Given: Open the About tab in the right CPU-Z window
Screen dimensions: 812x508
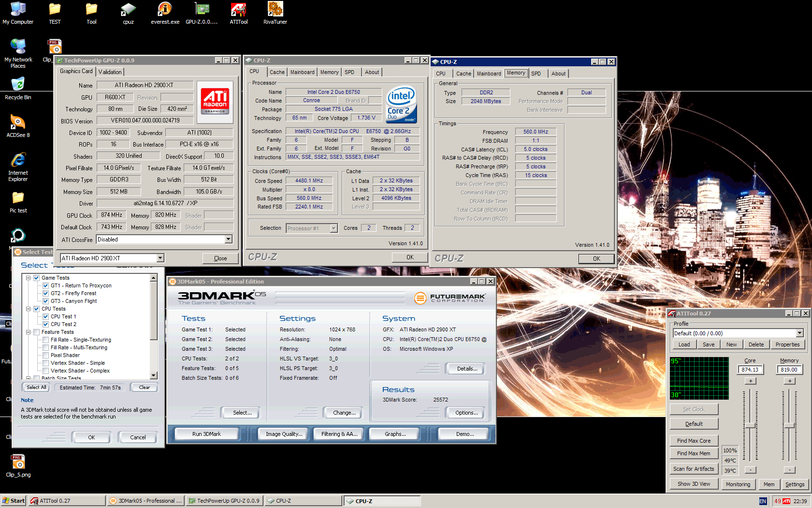Looking at the screenshot, I should [x=558, y=74].
